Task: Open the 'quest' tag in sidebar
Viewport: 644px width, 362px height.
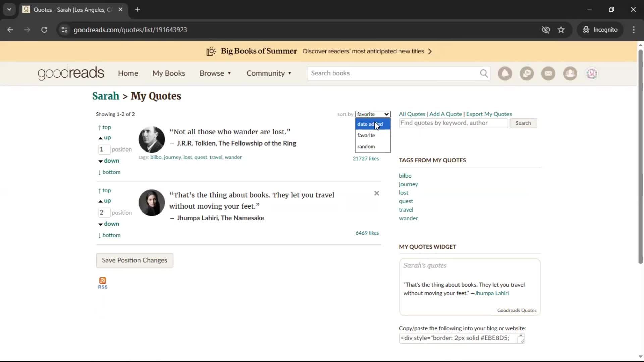Action: (x=406, y=201)
